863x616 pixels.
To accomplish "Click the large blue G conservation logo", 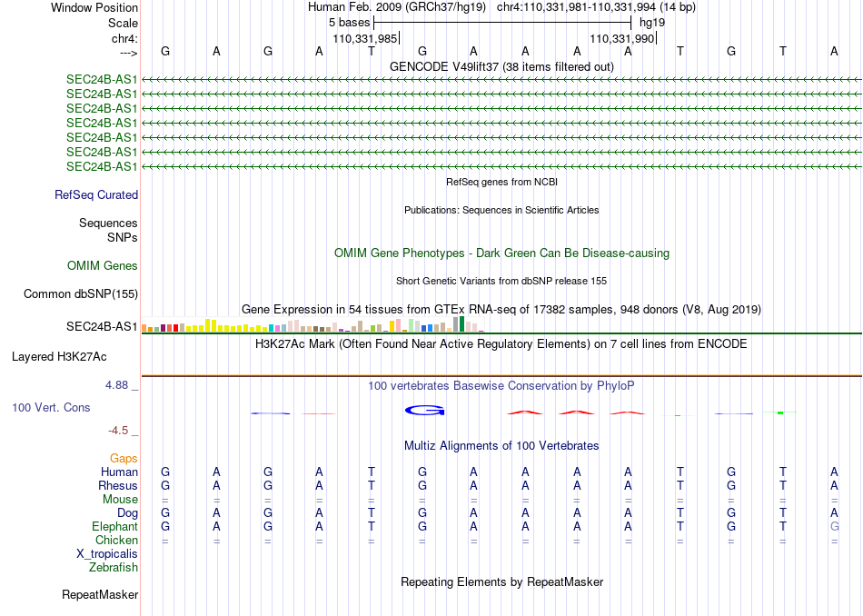I will (x=424, y=410).
